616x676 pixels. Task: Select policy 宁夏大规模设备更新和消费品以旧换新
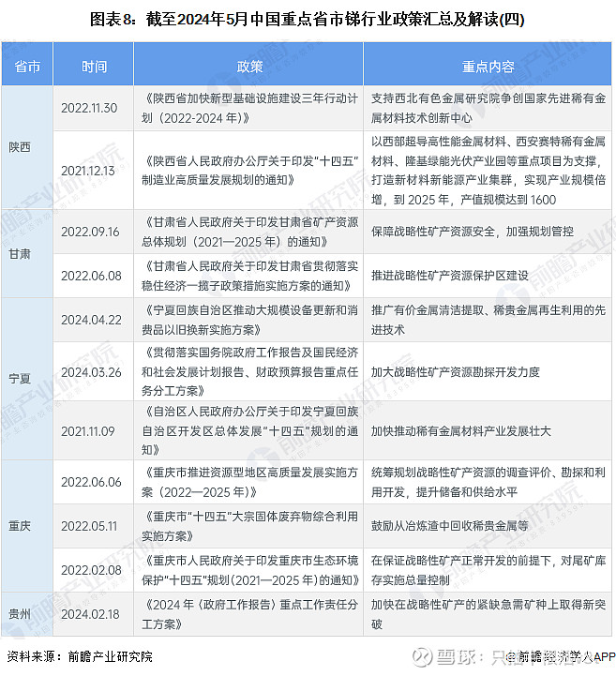(x=250, y=320)
